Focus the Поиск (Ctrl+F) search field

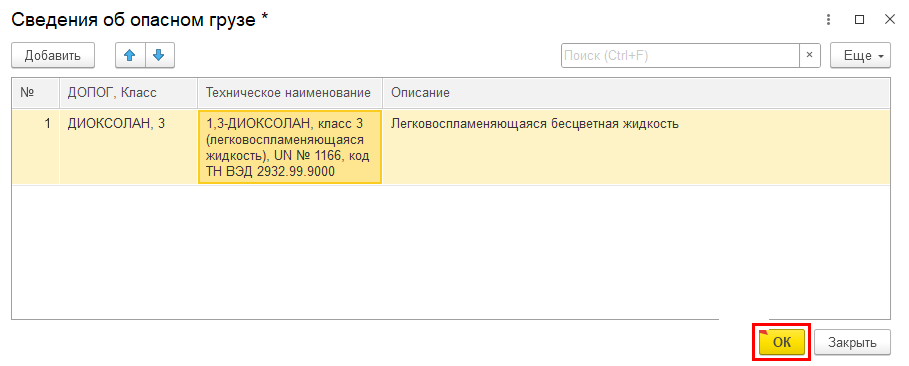(x=680, y=56)
